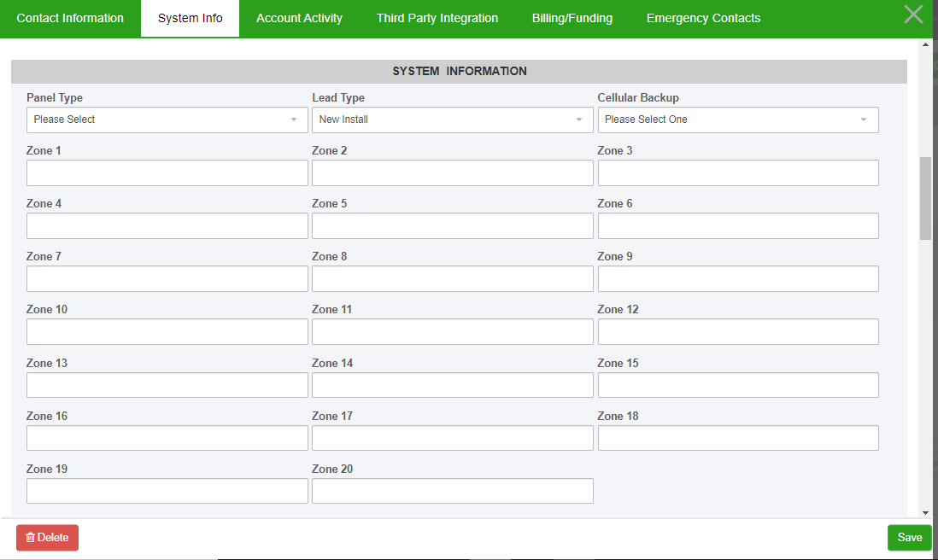Click into the Zone 4 field
The image size is (938, 560).
(x=167, y=226)
